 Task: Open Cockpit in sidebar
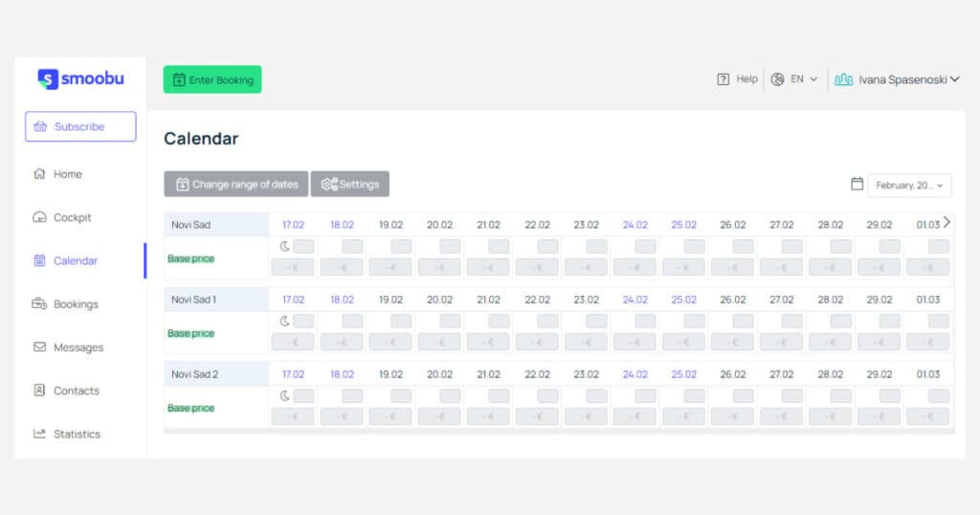coord(73,217)
